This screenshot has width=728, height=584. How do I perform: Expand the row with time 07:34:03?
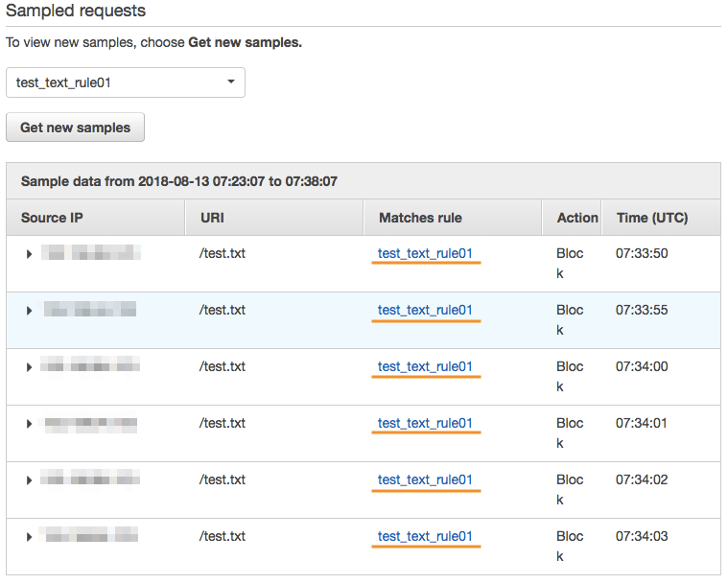30,537
